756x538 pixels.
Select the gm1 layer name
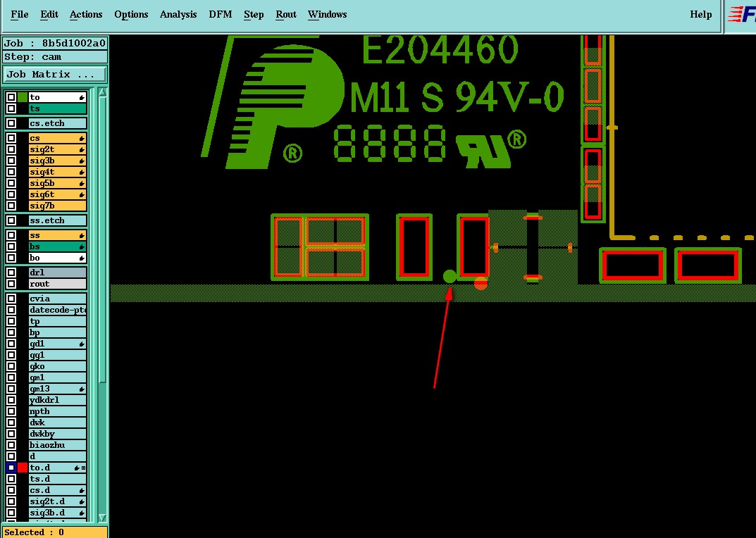click(57, 377)
